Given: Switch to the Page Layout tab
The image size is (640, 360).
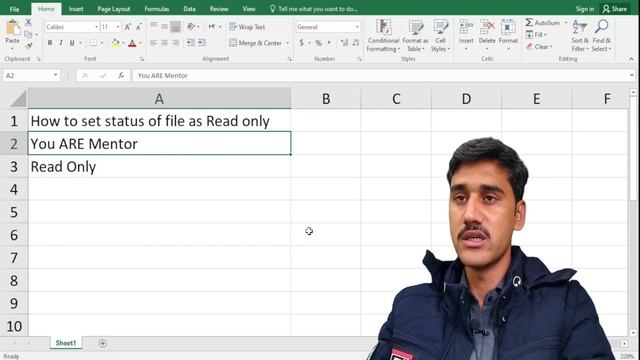Looking at the screenshot, I should coord(114,9).
